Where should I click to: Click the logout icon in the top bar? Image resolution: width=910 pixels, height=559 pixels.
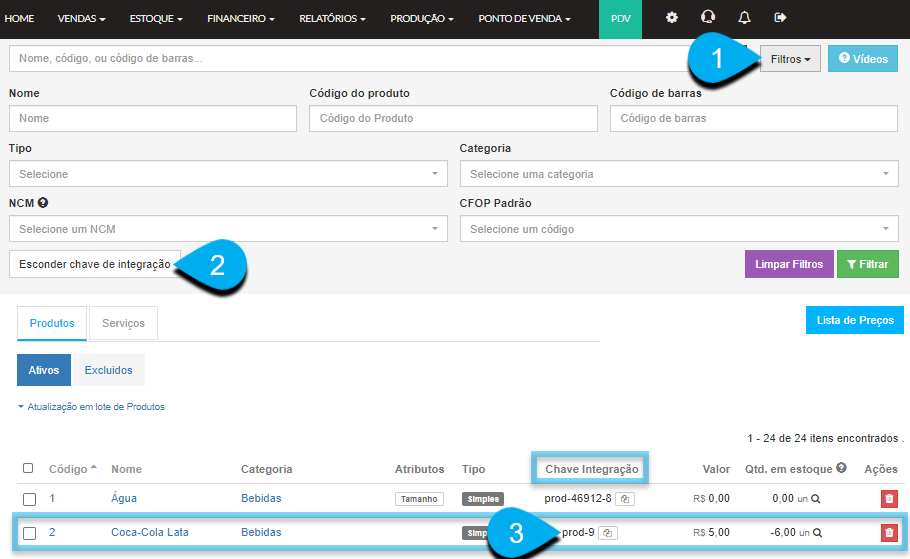click(781, 18)
